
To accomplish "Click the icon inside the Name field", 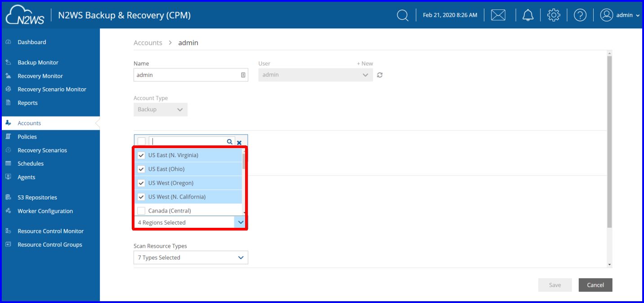I will point(243,75).
